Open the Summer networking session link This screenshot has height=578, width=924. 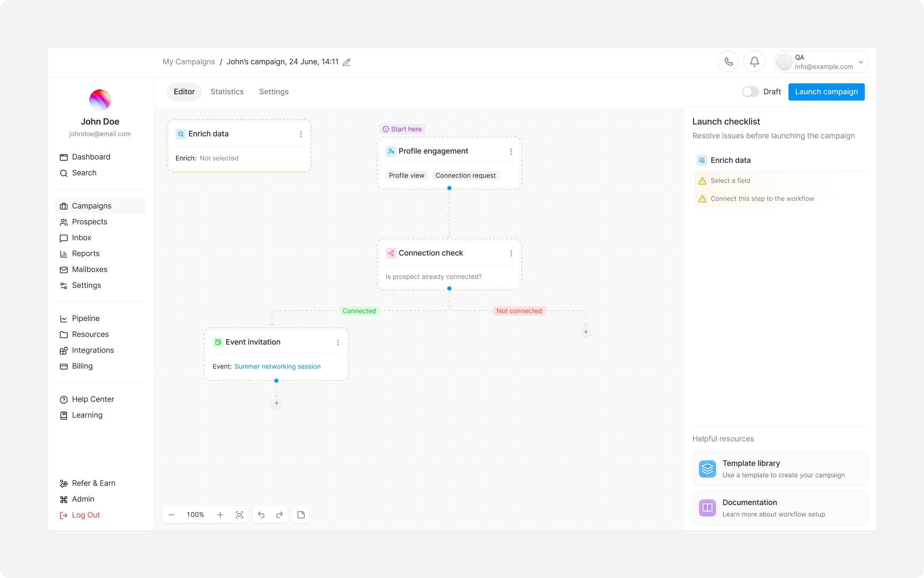coord(277,366)
